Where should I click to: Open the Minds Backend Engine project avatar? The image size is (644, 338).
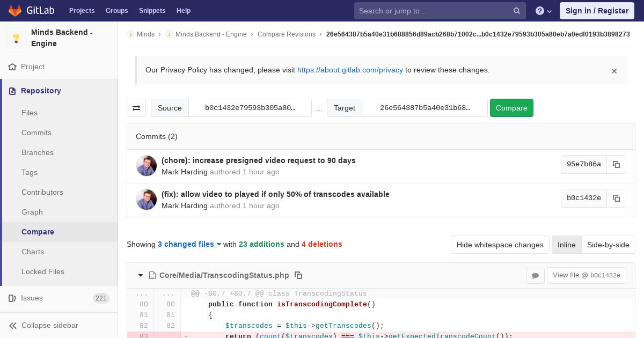16,38
